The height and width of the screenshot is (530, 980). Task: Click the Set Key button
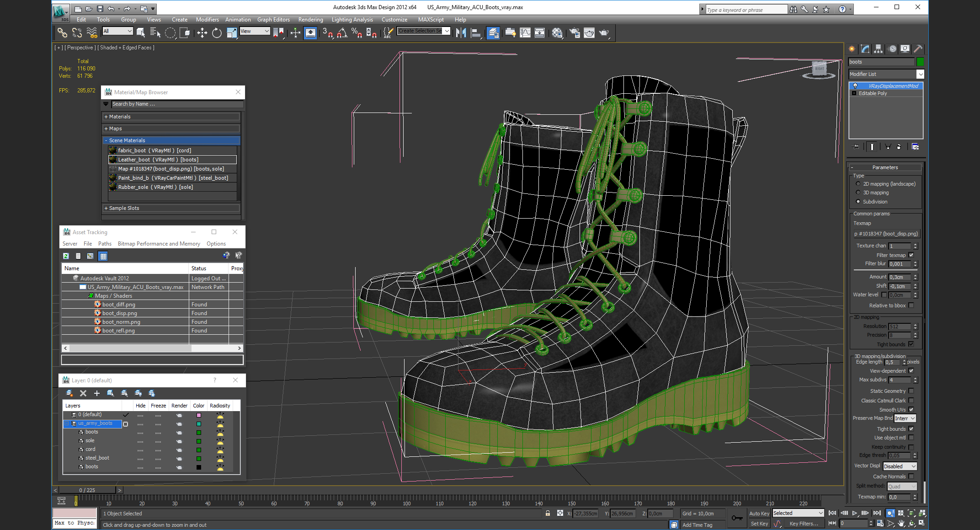(x=759, y=524)
